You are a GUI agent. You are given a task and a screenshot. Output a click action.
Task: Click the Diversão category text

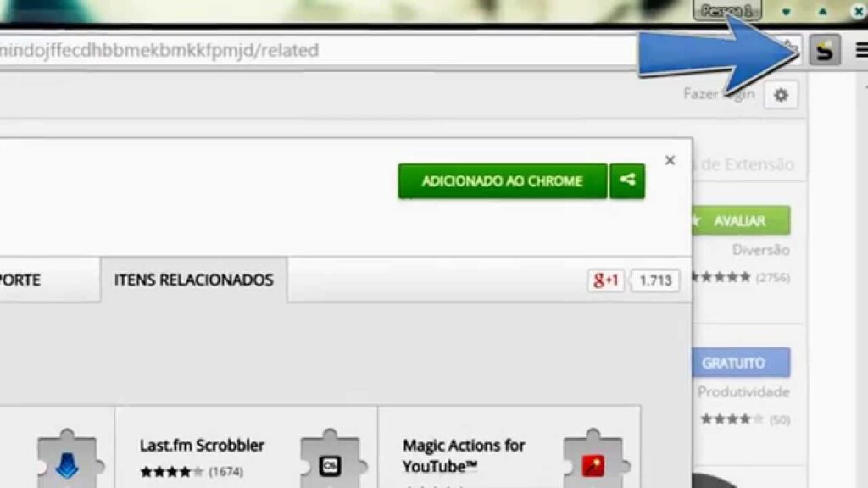tap(760, 250)
